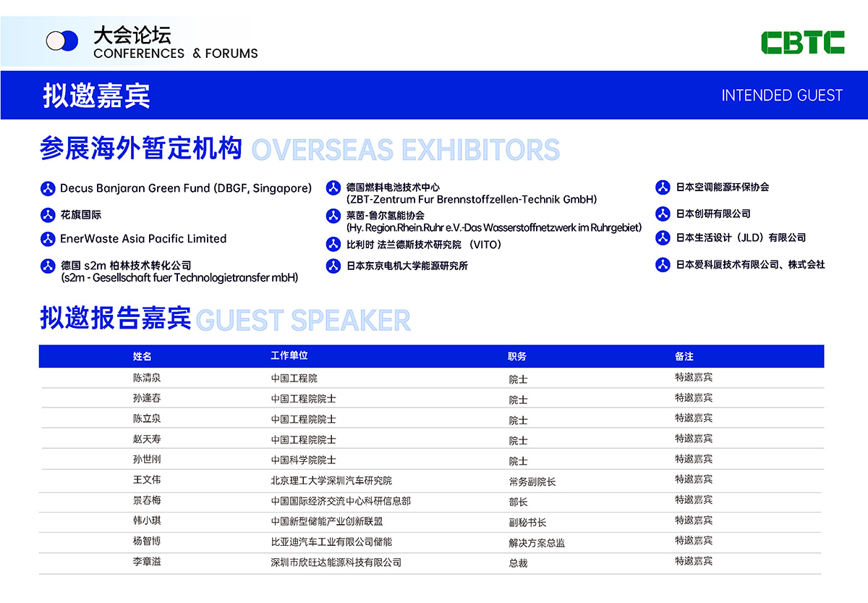The image size is (868, 603).
Task: Click bullet icon beside 日本创研有限公司
Action: [x=663, y=214]
